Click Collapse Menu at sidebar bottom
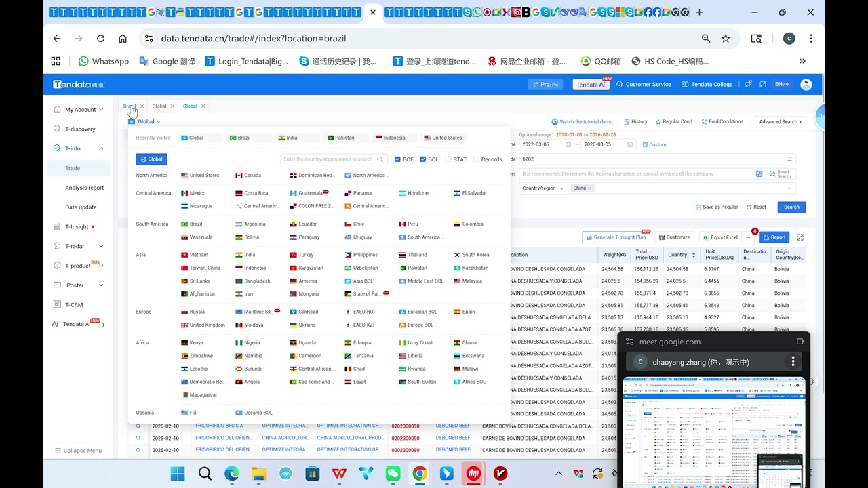This screenshot has width=868, height=488. tap(78, 451)
